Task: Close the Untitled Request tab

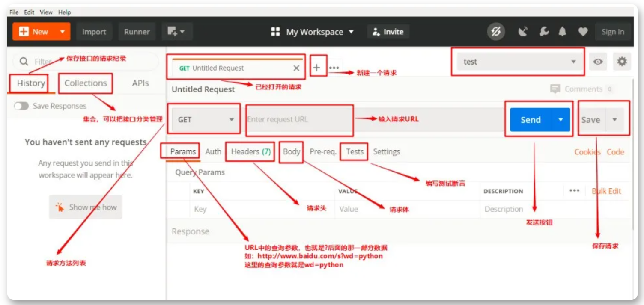Action: (296, 68)
